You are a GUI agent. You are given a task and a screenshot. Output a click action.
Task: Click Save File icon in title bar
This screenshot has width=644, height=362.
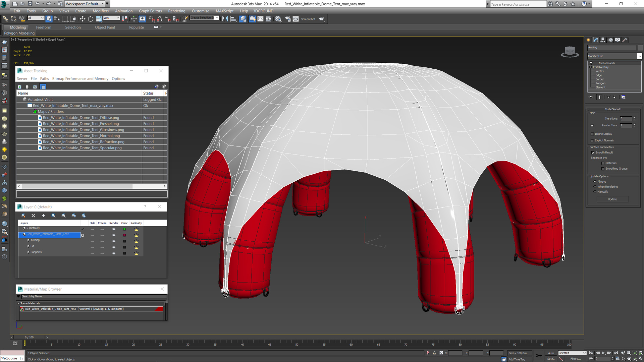point(30,4)
